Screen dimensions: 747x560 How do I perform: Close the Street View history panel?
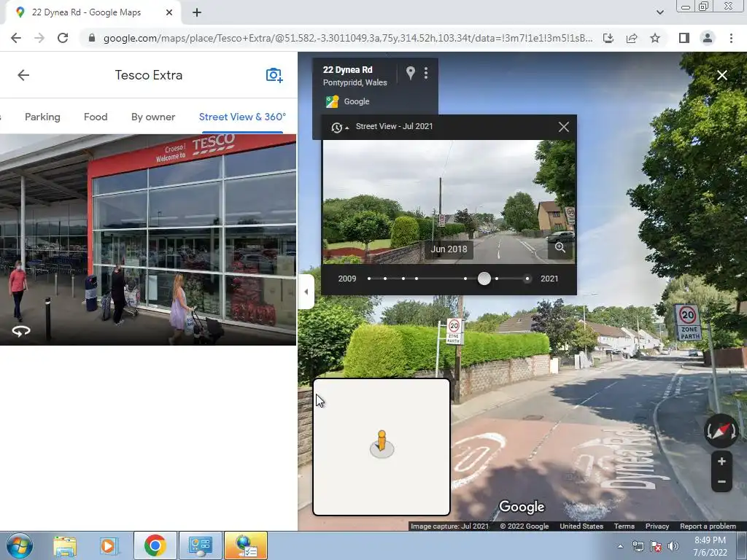click(564, 127)
